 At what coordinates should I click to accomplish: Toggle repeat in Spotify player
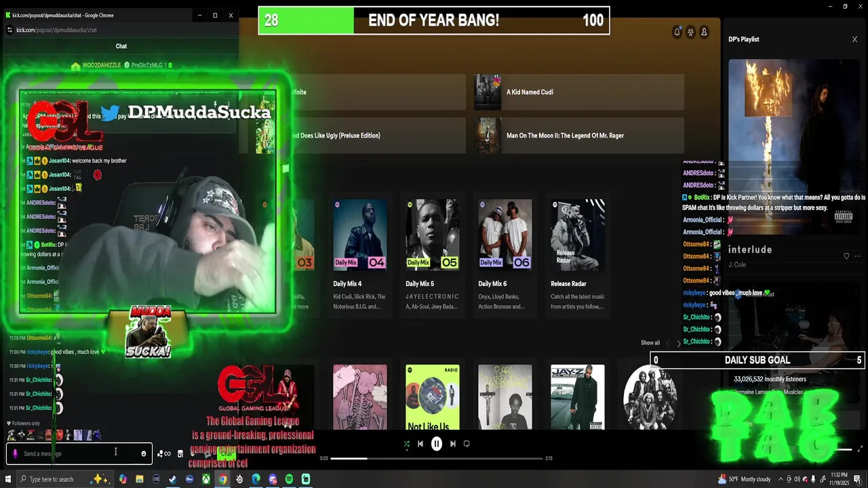coord(467,444)
